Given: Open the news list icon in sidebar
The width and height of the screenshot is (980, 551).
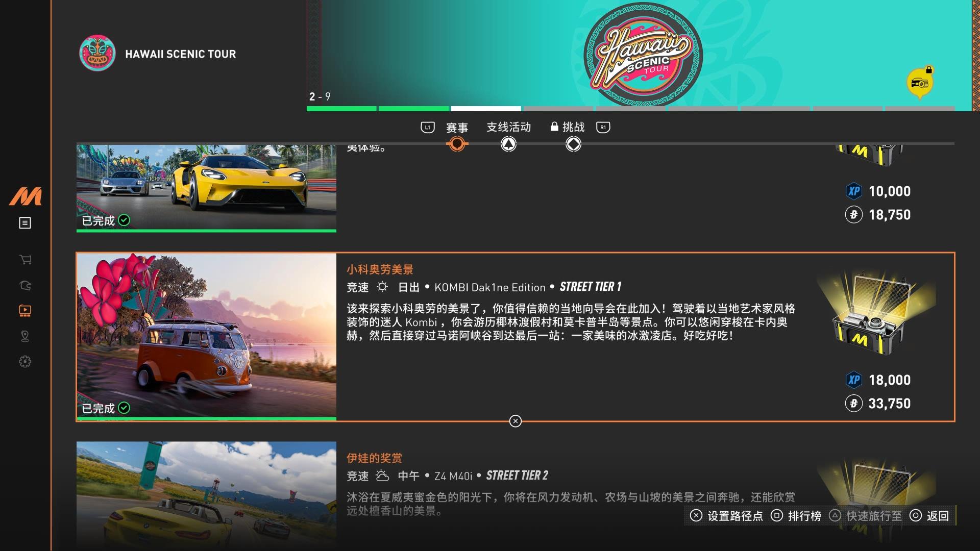Looking at the screenshot, I should tap(25, 223).
